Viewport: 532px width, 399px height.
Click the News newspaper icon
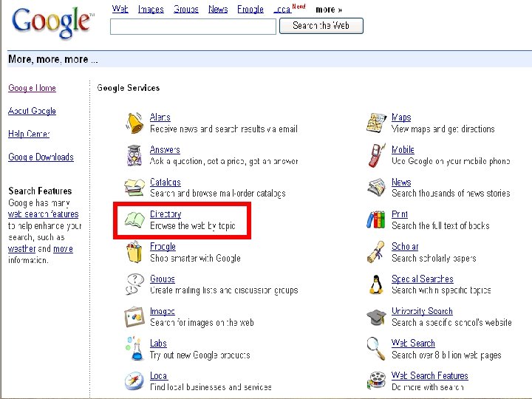[x=376, y=187]
